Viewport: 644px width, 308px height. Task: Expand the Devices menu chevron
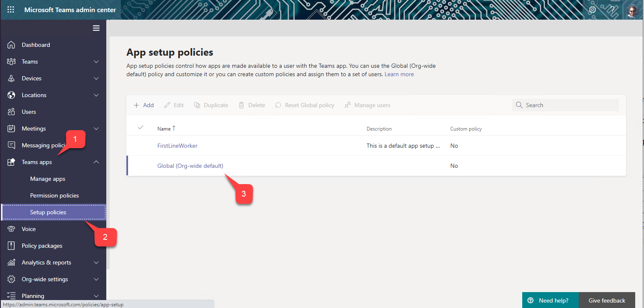(96, 78)
